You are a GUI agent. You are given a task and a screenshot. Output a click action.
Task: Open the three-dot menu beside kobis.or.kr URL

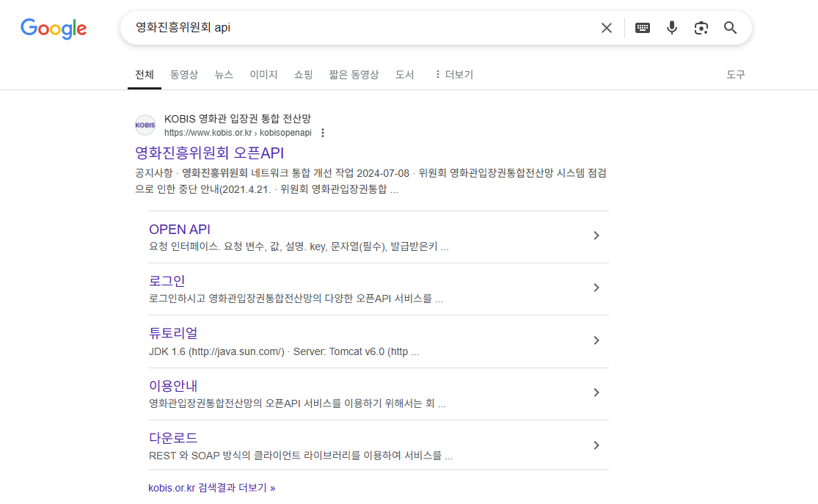point(323,133)
